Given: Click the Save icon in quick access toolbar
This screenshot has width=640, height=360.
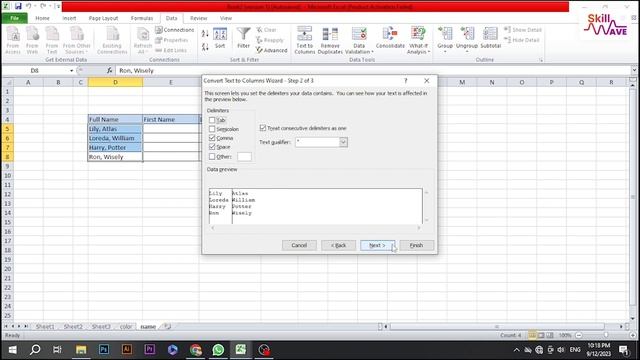Looking at the screenshot, I should click(18, 6).
